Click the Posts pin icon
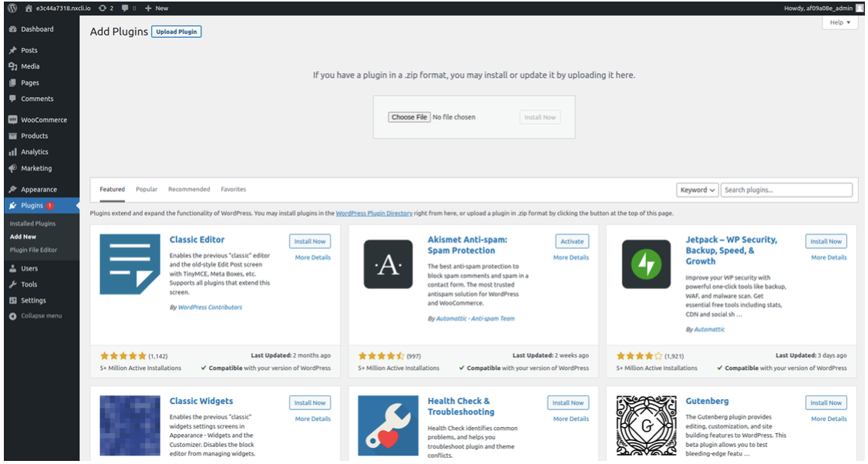Image resolution: width=868 pixels, height=464 pixels. point(13,50)
